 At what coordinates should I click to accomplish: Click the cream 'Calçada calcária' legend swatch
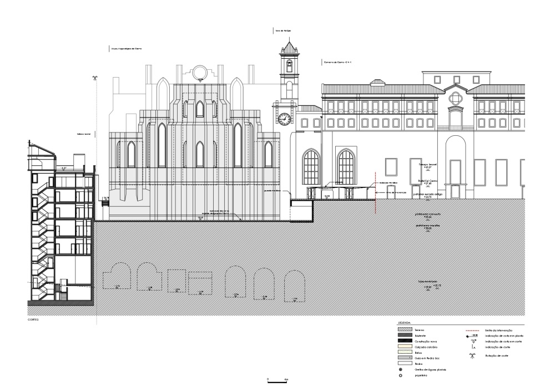point(407,347)
